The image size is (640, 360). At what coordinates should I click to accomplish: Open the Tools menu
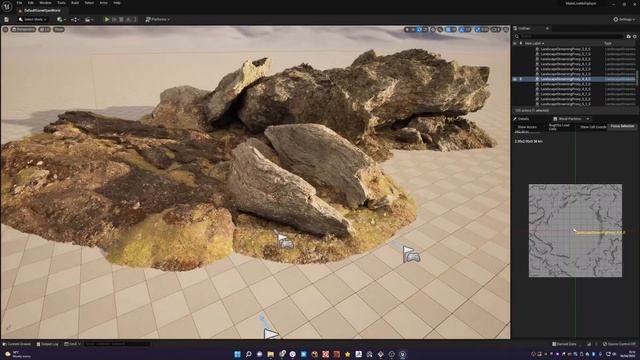(61, 3)
